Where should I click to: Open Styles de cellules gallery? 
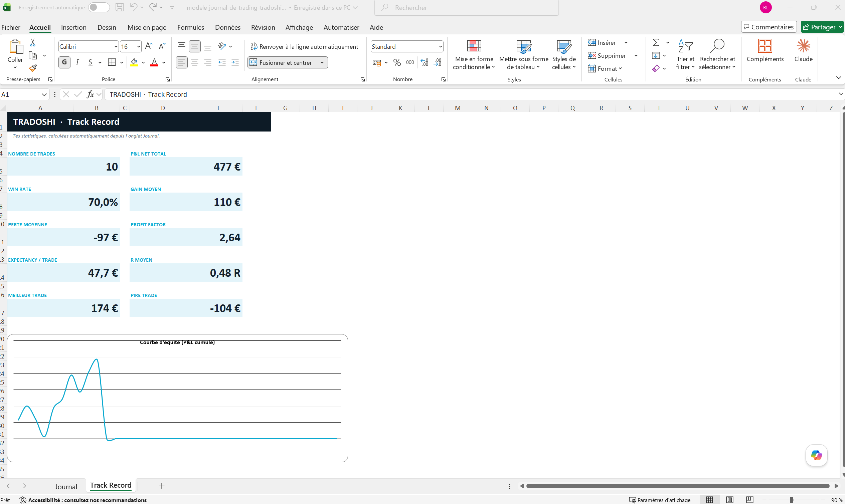coord(564,54)
